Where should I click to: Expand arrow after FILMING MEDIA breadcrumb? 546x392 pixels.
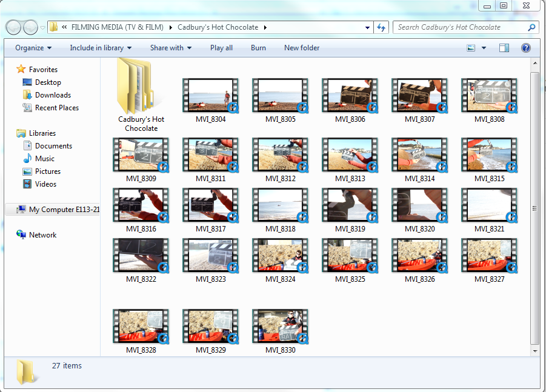tap(171, 27)
